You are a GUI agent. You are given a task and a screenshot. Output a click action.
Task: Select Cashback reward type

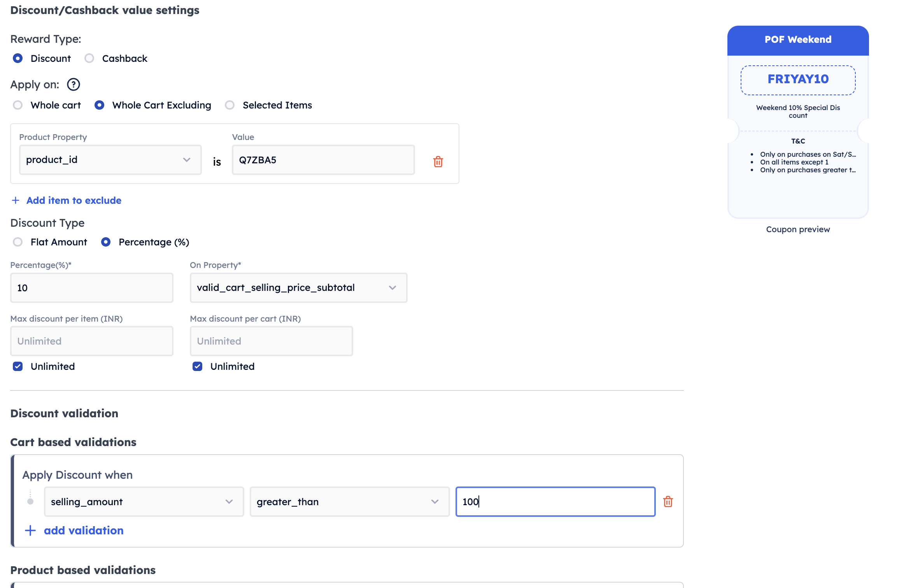(89, 58)
